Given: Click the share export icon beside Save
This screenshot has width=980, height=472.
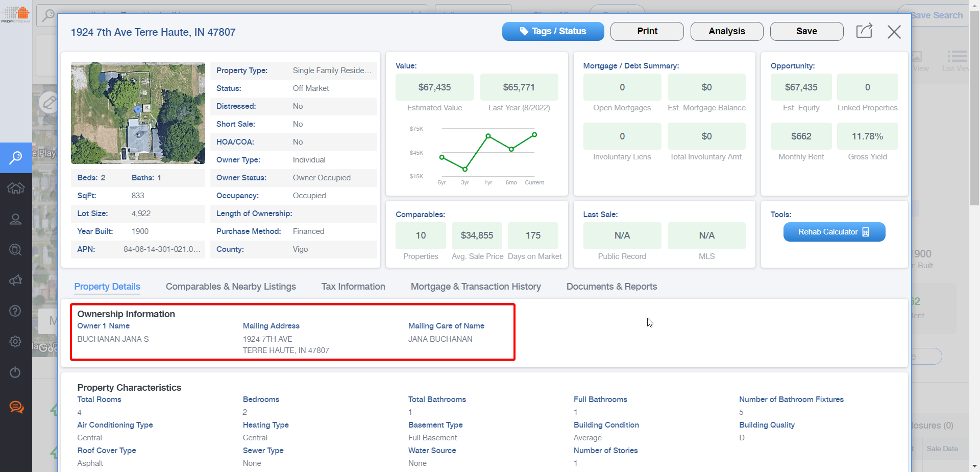Looking at the screenshot, I should [x=864, y=31].
